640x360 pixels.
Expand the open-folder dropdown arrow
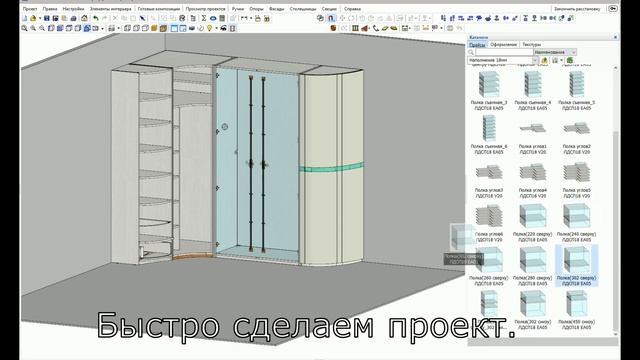[40, 18]
